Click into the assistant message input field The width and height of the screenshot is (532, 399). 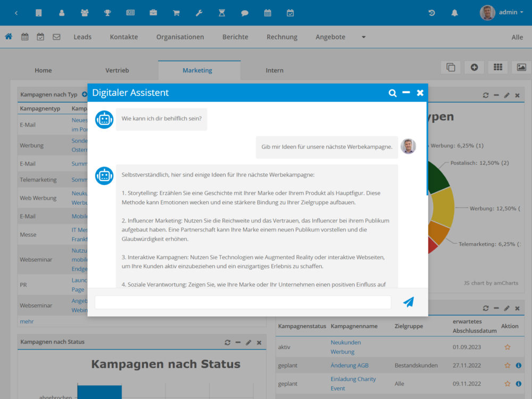click(x=243, y=302)
